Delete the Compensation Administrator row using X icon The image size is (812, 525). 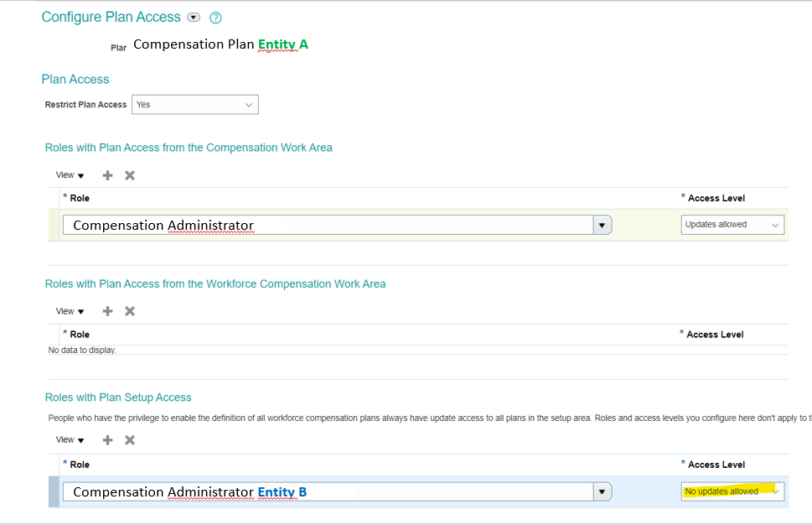coord(129,174)
